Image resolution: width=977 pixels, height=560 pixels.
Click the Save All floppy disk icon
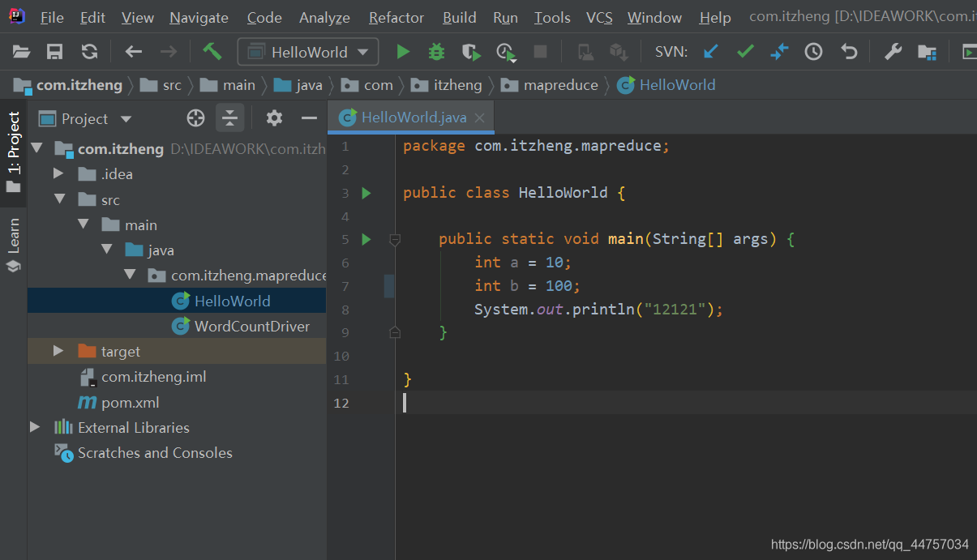pyautogui.click(x=55, y=53)
